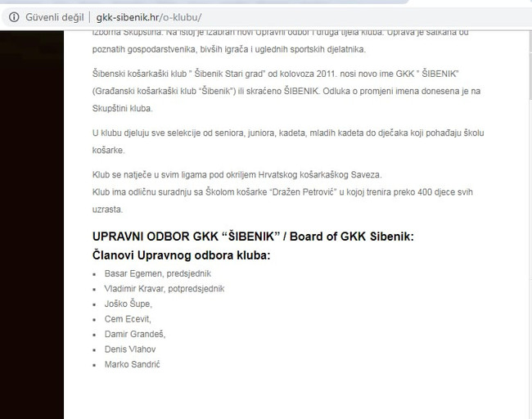Click the "Skupštini kluba." line of text
Image resolution: width=532 pixels, height=419 pixels.
(x=123, y=108)
